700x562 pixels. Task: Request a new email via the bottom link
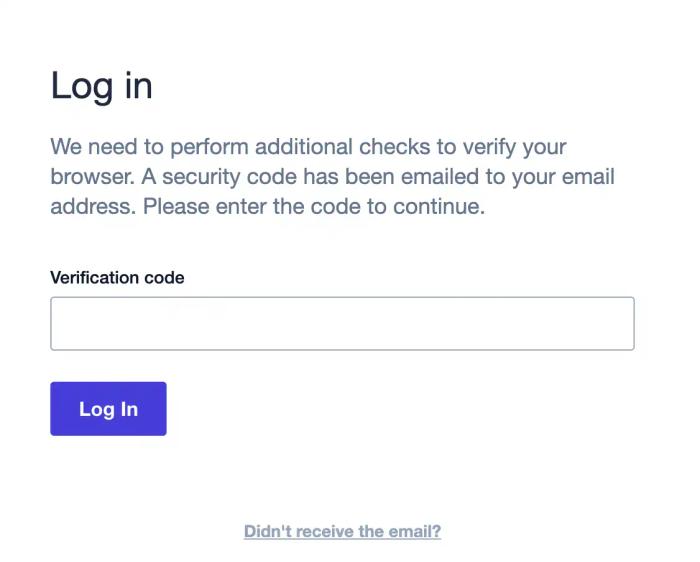[x=342, y=531]
